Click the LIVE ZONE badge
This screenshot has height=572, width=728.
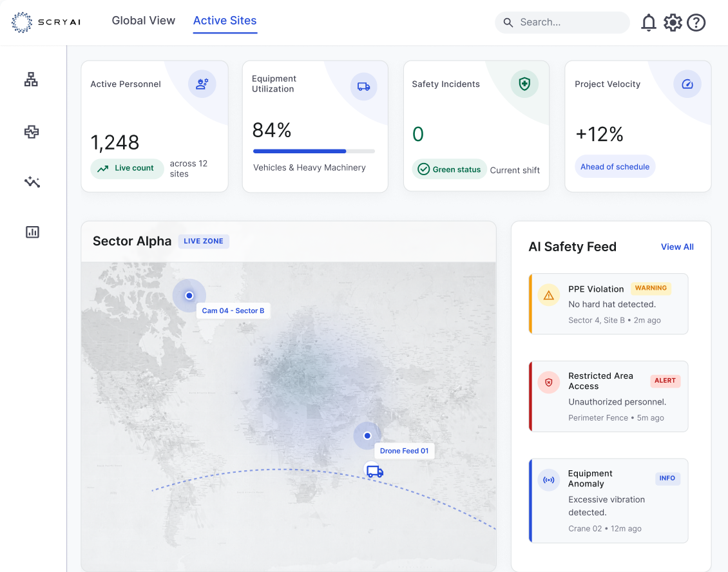pos(204,241)
